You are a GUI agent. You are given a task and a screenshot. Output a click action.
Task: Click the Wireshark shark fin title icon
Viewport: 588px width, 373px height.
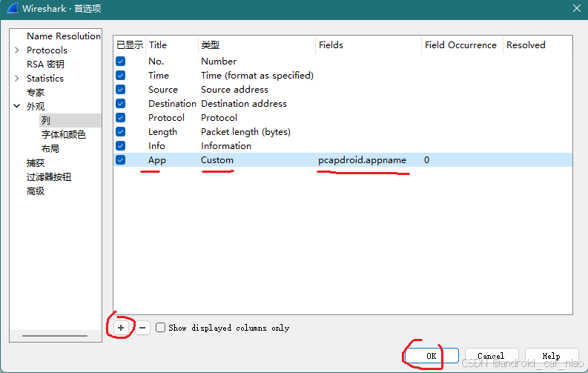(13, 8)
